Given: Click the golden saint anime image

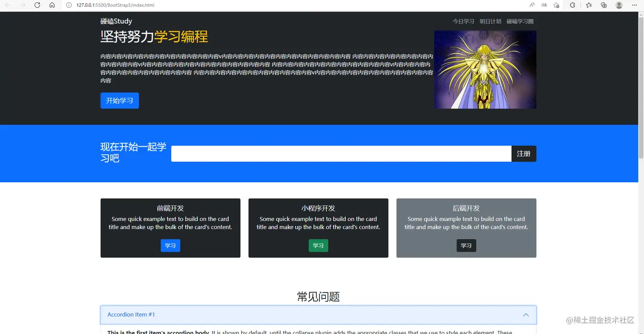Looking at the screenshot, I should coord(485,69).
